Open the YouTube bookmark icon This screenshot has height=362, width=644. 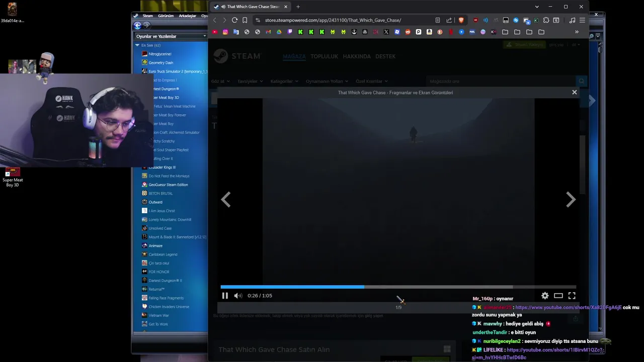click(215, 32)
